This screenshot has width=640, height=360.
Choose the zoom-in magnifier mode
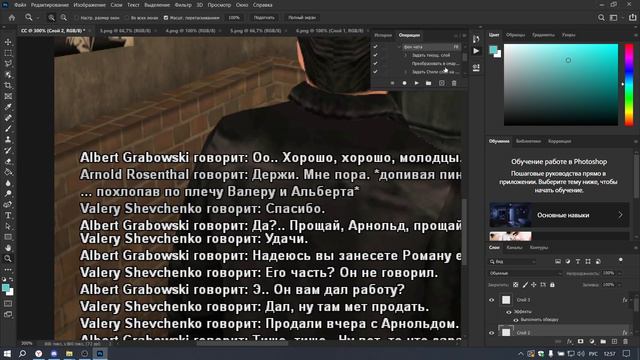(x=51, y=18)
